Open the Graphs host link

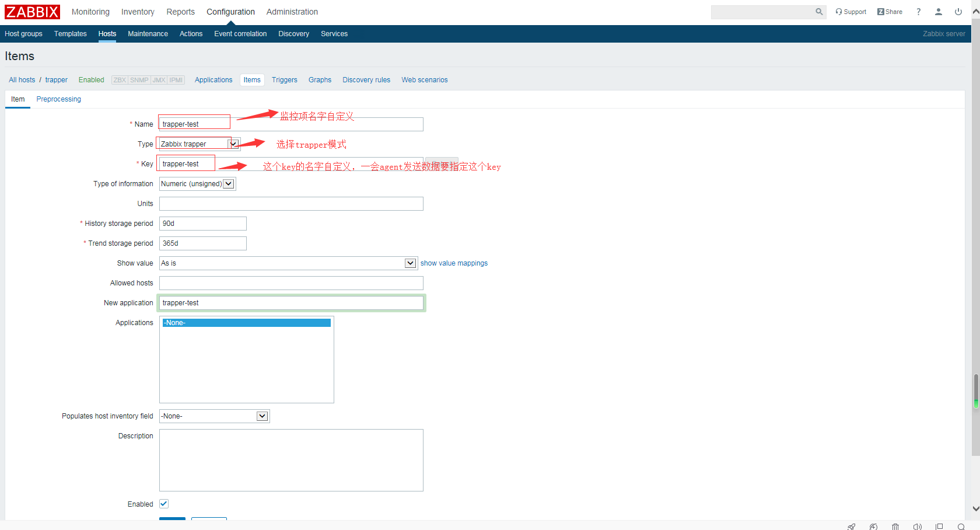point(320,80)
